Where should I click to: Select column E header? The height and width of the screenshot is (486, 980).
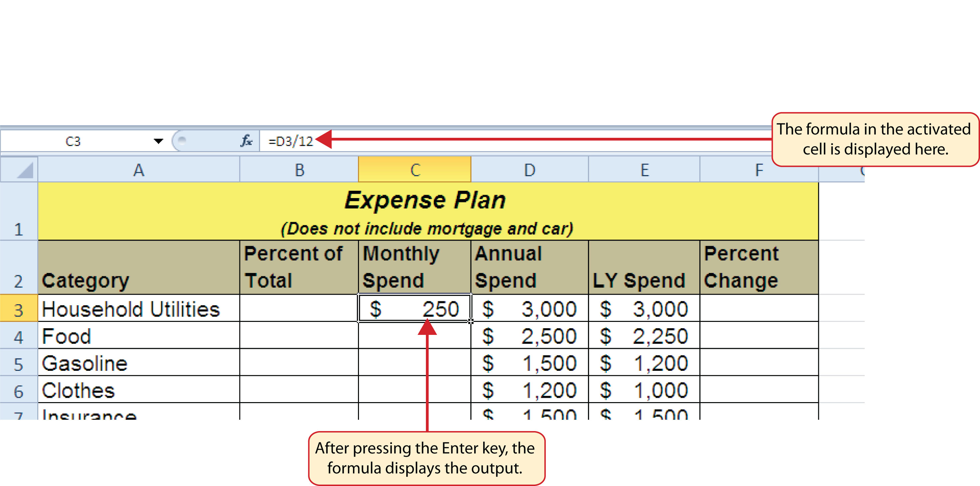pos(644,170)
